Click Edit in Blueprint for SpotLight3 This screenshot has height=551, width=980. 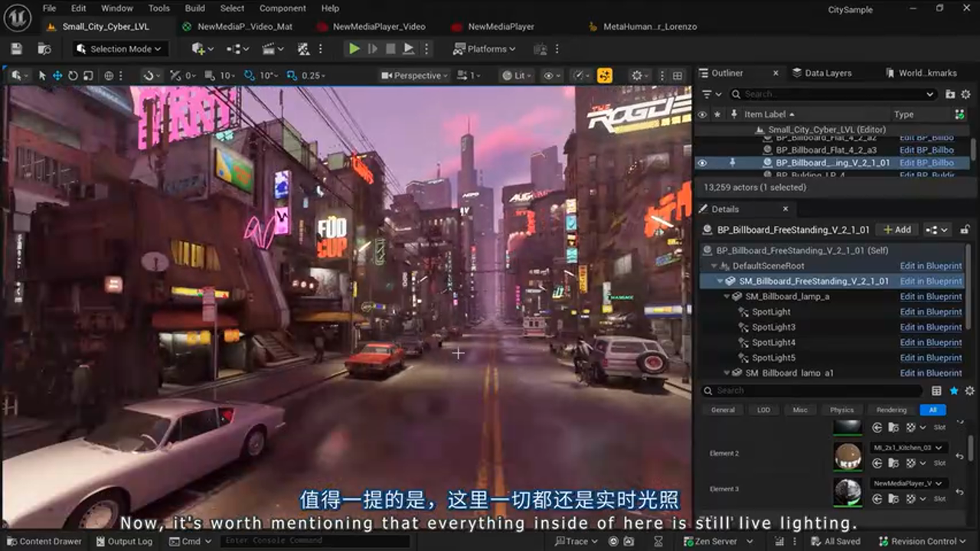click(930, 327)
